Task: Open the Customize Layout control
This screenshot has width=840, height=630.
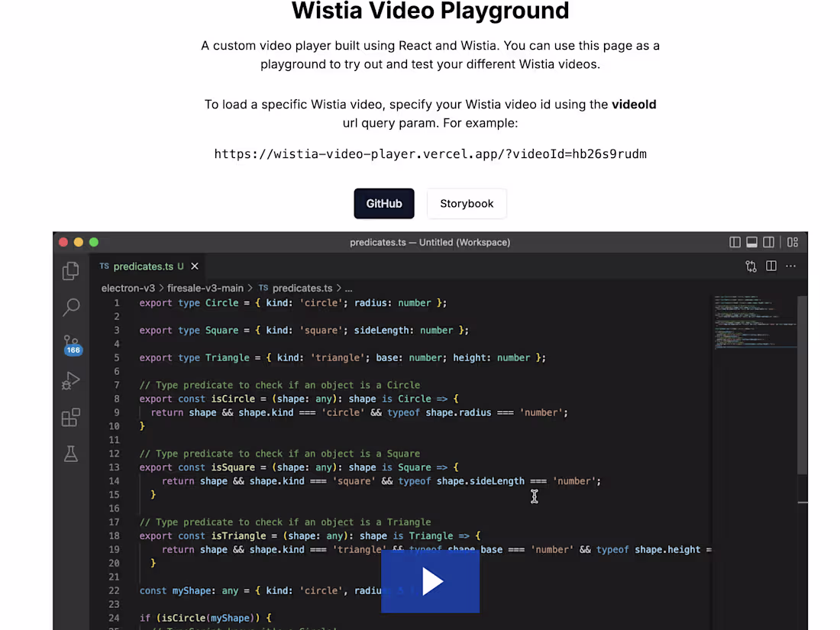Action: tap(793, 242)
